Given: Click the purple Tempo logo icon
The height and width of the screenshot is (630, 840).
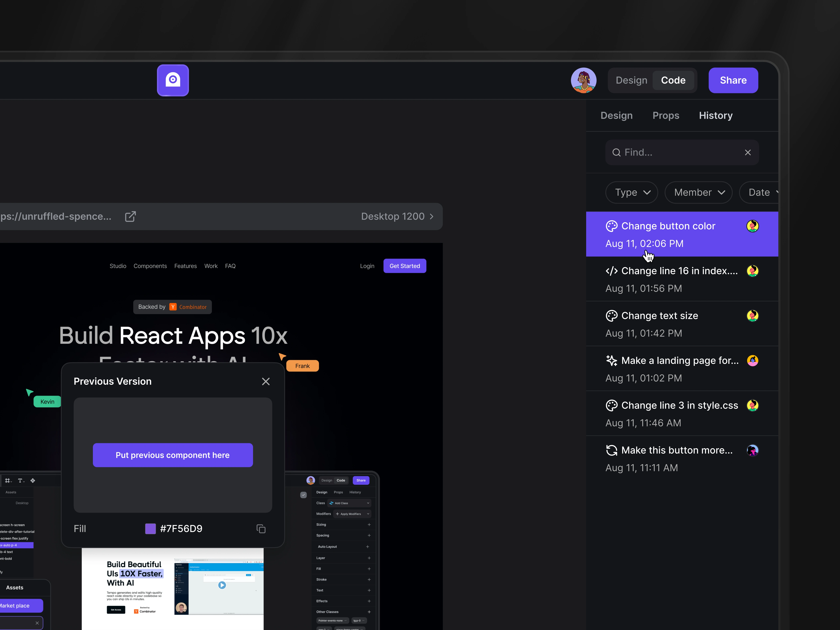Looking at the screenshot, I should coord(173,80).
